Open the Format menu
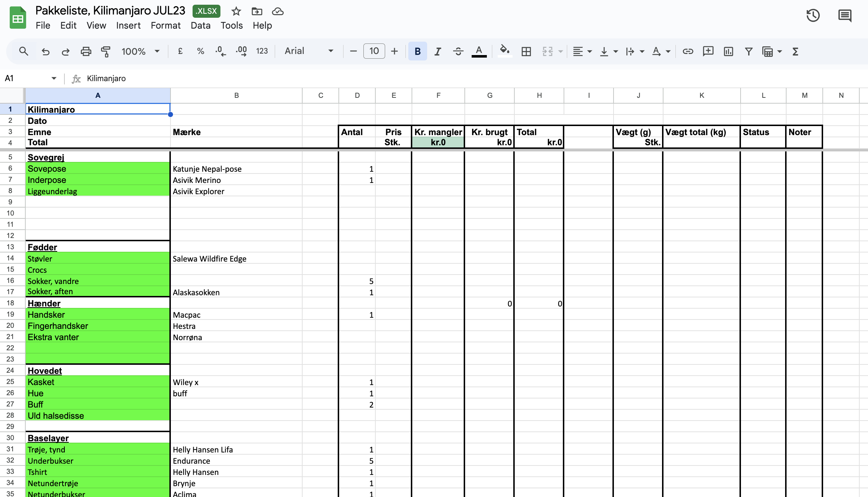 coord(166,25)
